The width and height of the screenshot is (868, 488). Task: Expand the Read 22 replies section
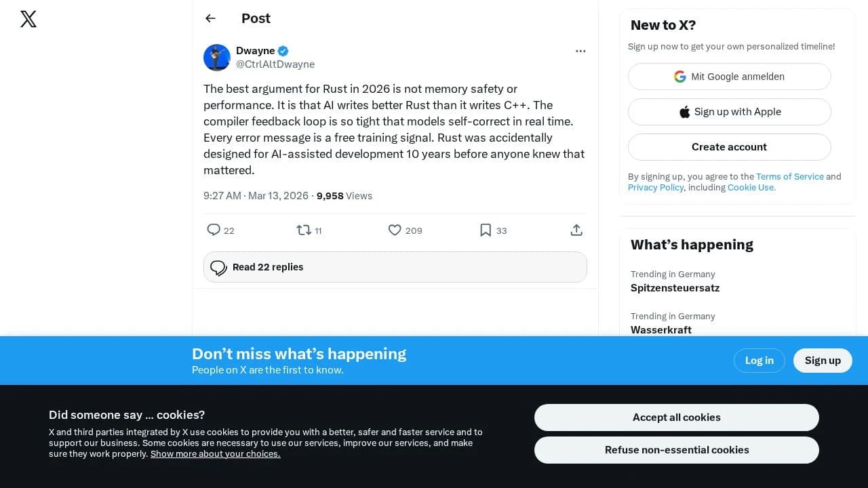(395, 267)
